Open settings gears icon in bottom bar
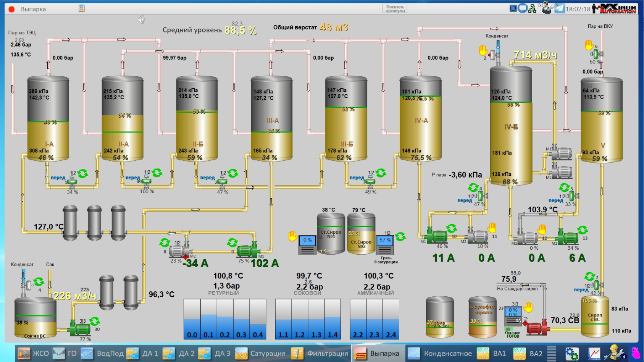The image size is (644, 362). tap(572, 353)
